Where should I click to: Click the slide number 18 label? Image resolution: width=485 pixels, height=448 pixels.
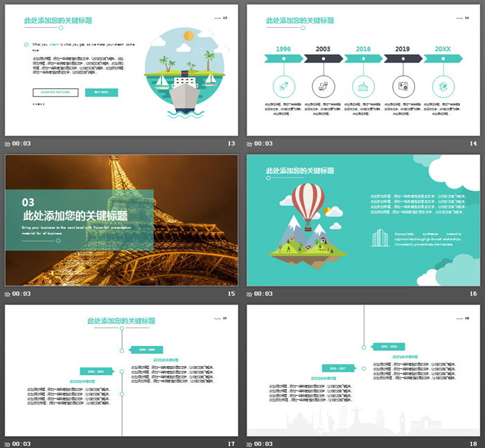473,444
